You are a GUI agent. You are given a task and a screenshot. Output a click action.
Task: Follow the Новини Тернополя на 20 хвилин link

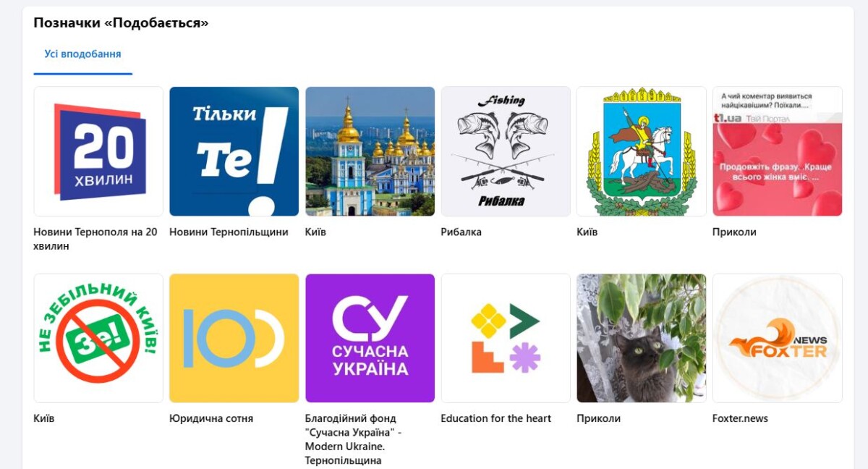click(95, 239)
